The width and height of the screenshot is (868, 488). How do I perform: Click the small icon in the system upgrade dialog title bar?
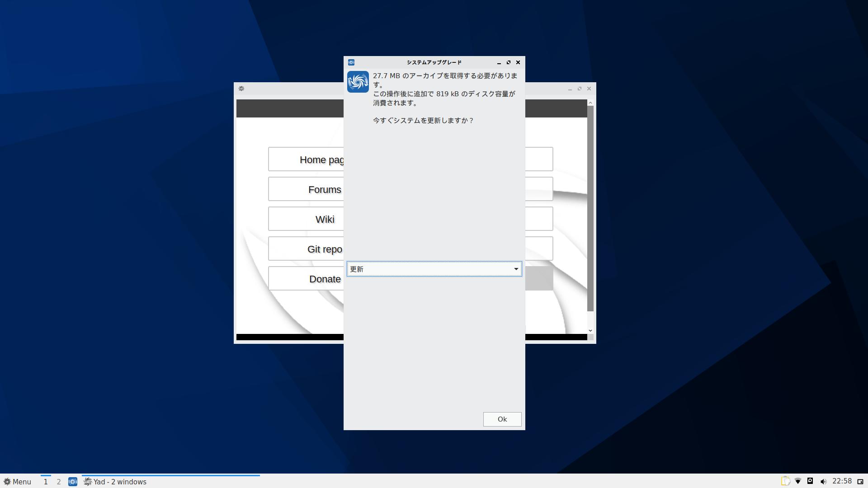[x=351, y=62]
